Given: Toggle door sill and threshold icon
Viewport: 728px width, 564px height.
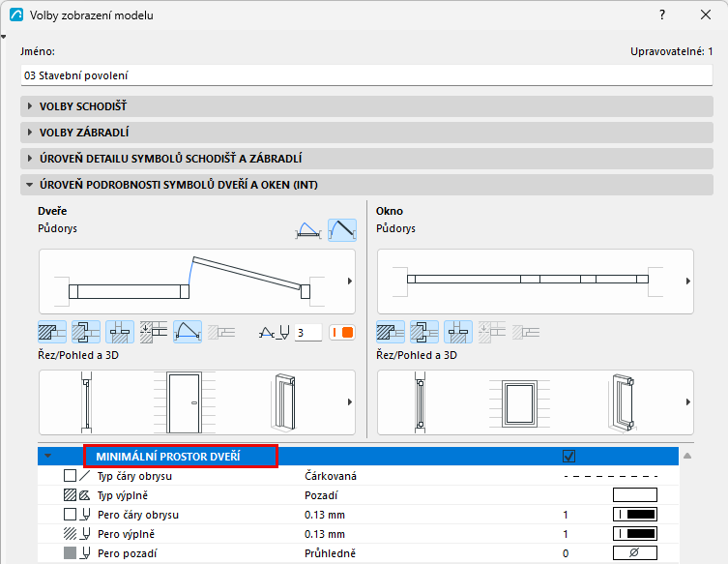Looking at the screenshot, I should pyautogui.click(x=120, y=332).
